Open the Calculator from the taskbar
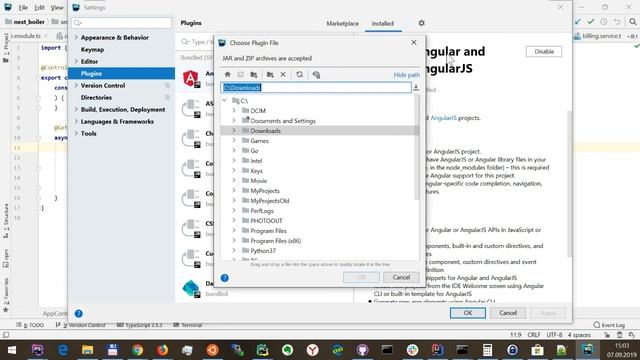The height and width of the screenshot is (360, 640). (487, 350)
